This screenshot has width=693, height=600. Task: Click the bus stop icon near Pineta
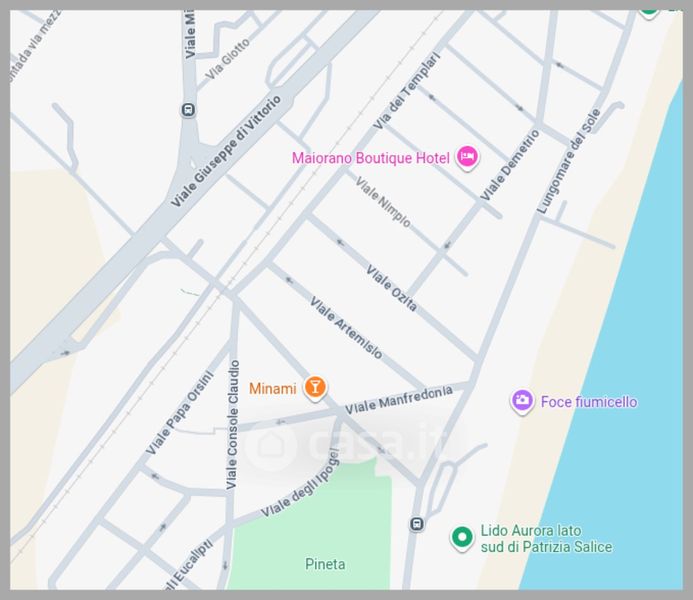417,524
